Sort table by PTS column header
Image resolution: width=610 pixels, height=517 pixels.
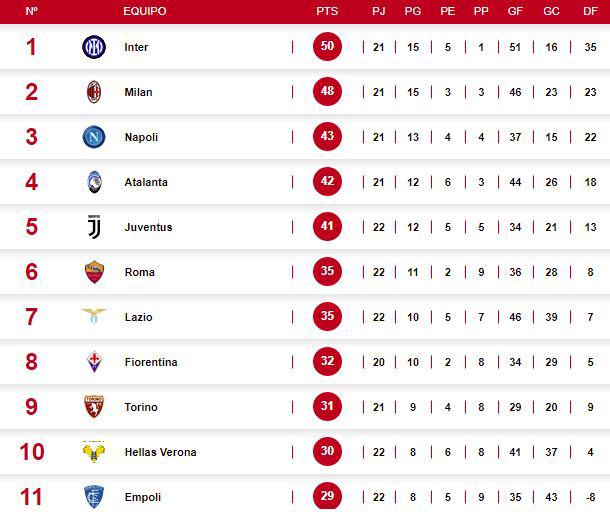[x=326, y=11]
